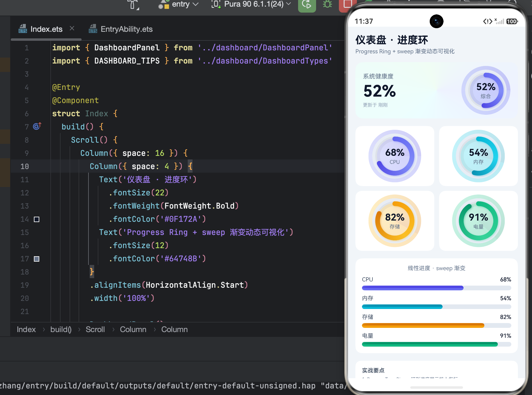Close the Index.ets tab
The image size is (532, 395).
click(72, 28)
